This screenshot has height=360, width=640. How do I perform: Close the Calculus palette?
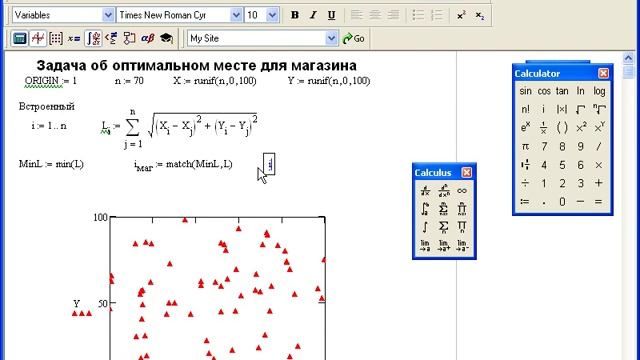(467, 173)
